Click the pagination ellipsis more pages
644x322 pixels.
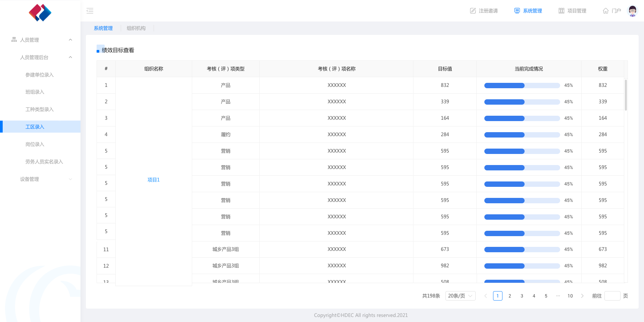[558, 296]
